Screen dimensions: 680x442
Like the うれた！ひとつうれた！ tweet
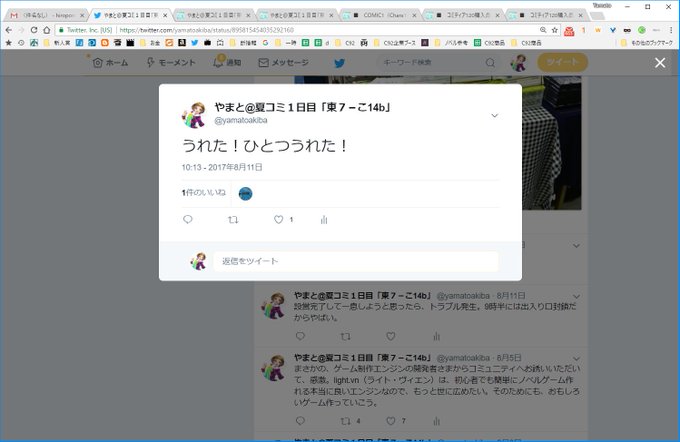(278, 220)
